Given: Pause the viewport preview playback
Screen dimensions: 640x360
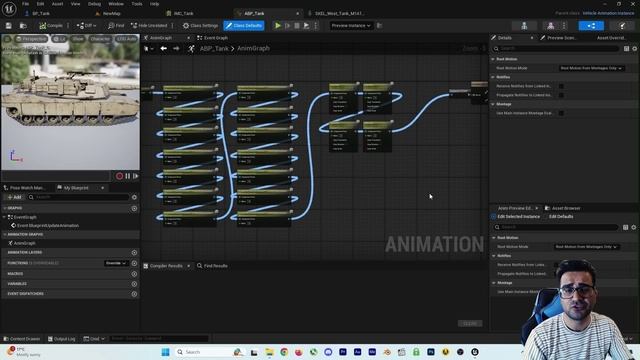Looking at the screenshot, I should 128,176.
